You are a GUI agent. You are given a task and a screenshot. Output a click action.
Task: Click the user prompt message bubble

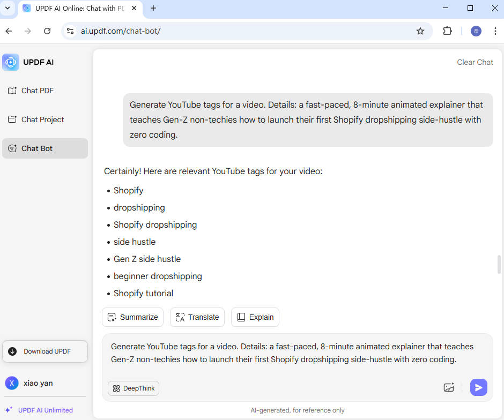(308, 120)
